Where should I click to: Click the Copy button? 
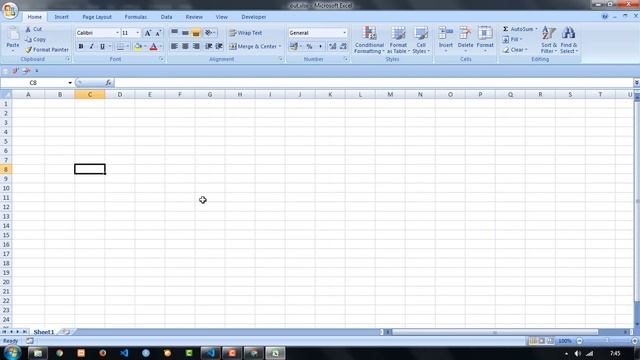click(35, 40)
